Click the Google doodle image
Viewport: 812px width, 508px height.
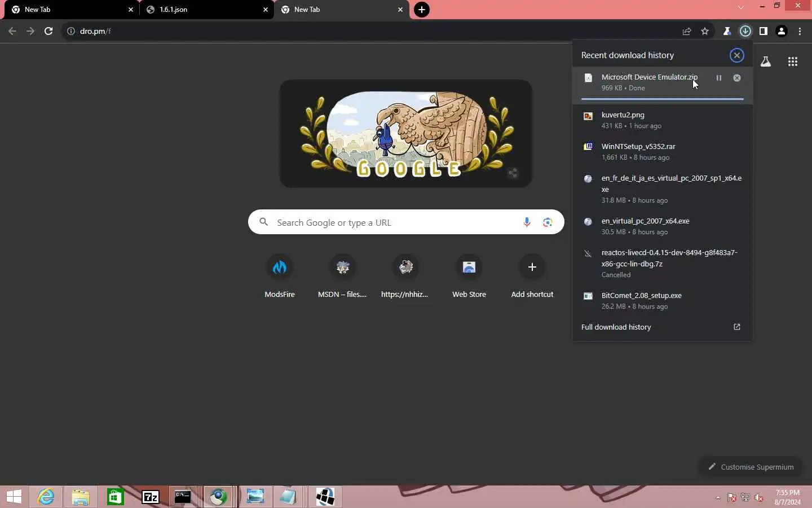(x=406, y=134)
